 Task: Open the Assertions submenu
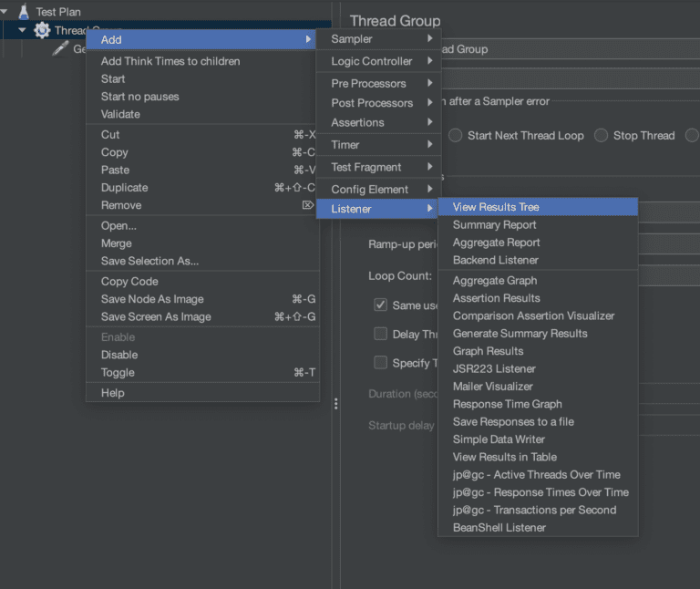378,122
